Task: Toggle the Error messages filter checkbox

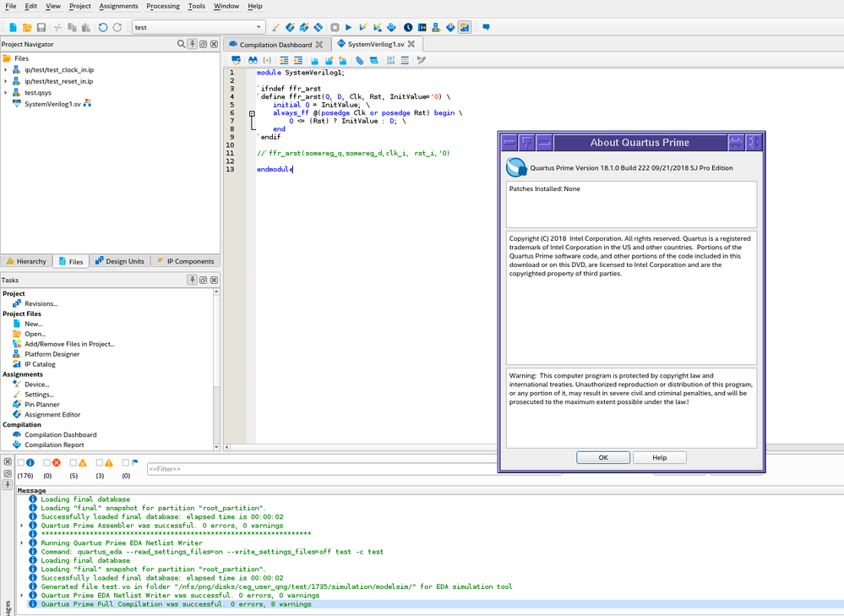Action: pyautogui.click(x=47, y=463)
